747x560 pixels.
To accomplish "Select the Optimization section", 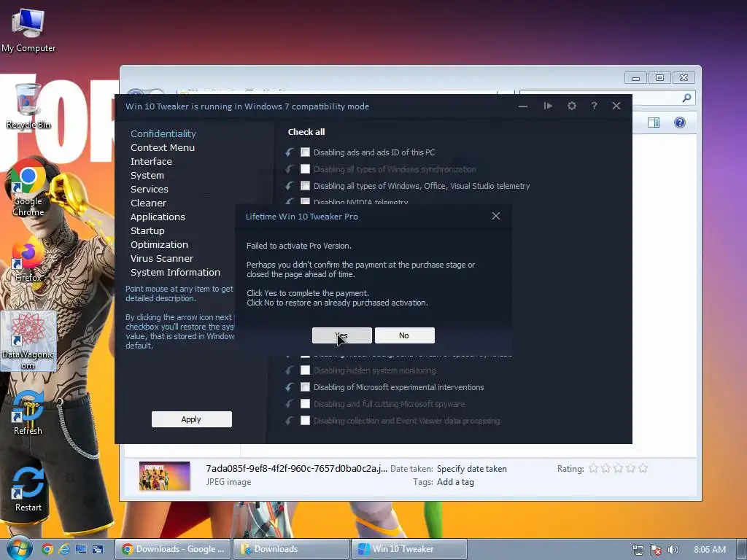I will (159, 244).
